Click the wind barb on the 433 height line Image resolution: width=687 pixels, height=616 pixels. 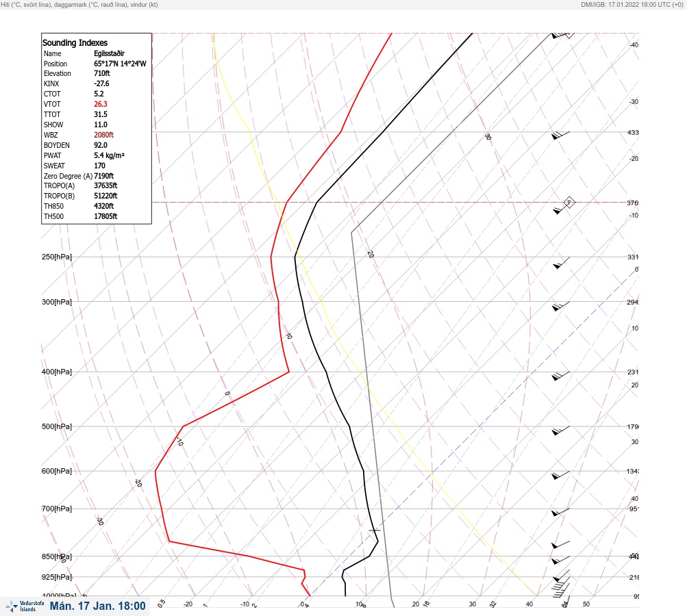561,136
